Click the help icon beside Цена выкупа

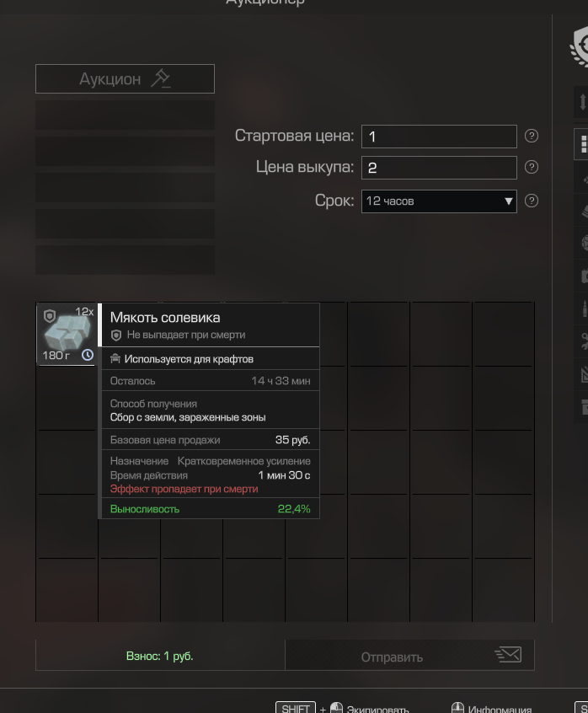tap(532, 167)
